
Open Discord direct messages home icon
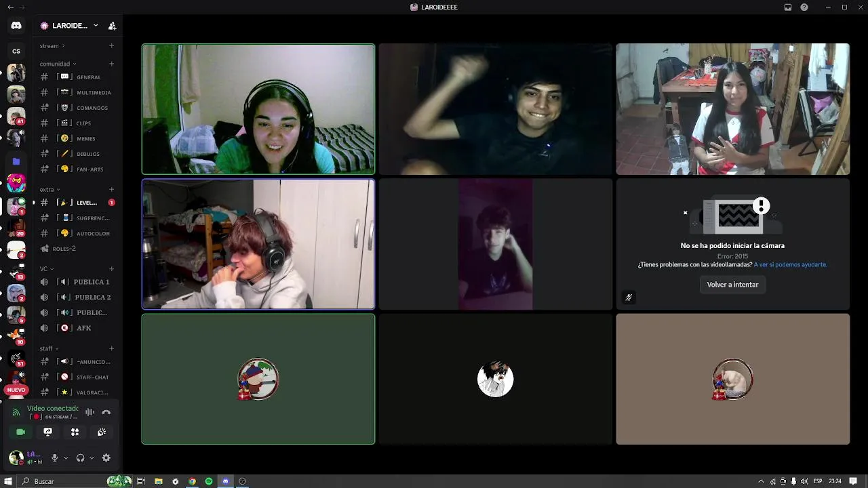point(16,26)
